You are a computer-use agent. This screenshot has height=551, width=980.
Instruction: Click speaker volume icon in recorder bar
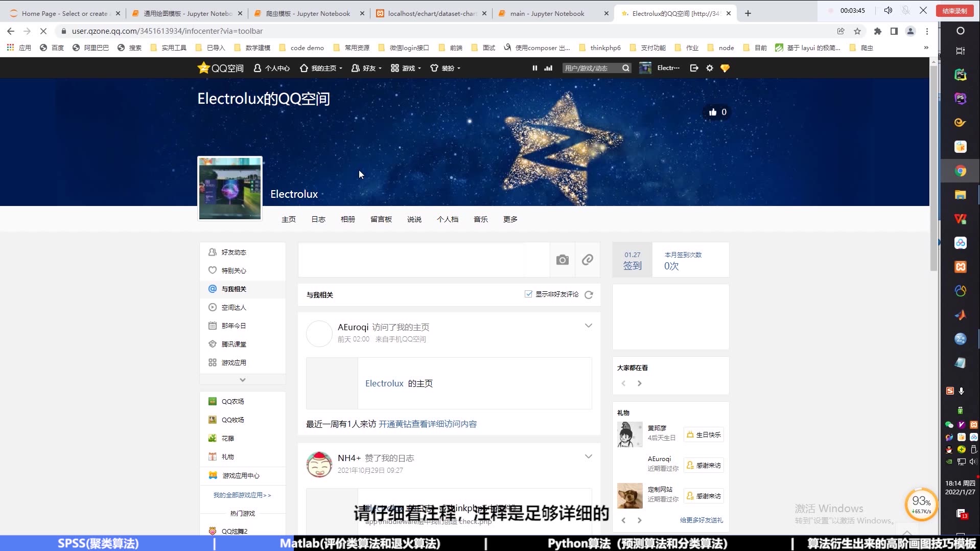(889, 10)
